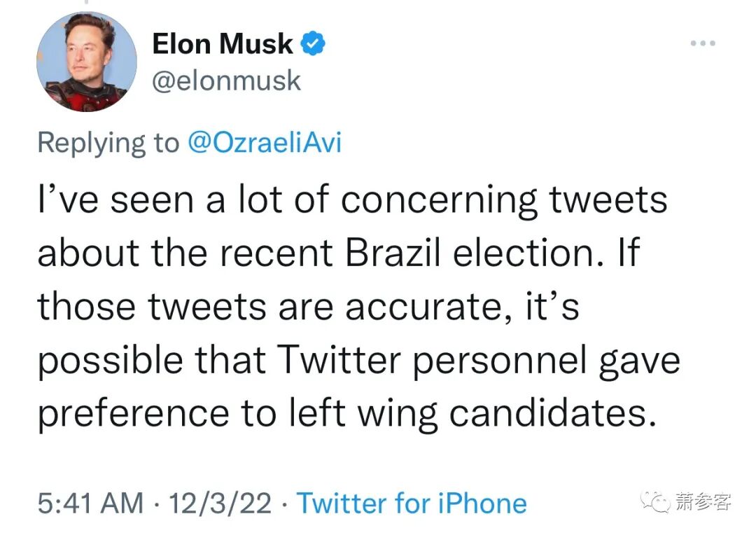Open the @OzraeliAvi mention link
The height and width of the screenshot is (535, 756).
(264, 142)
